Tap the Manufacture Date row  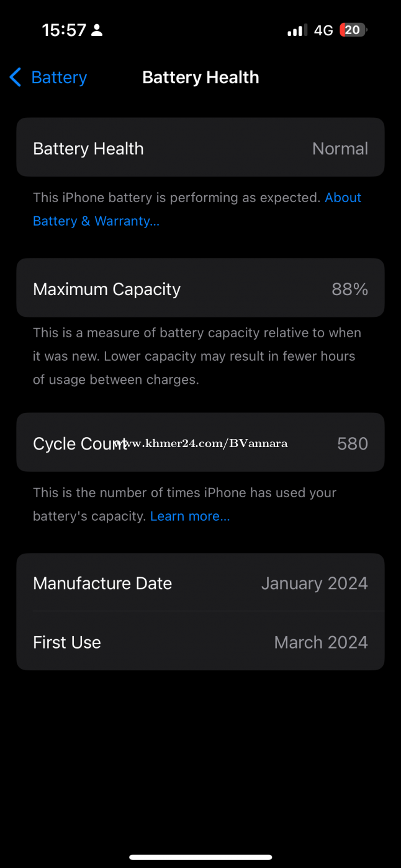point(200,583)
